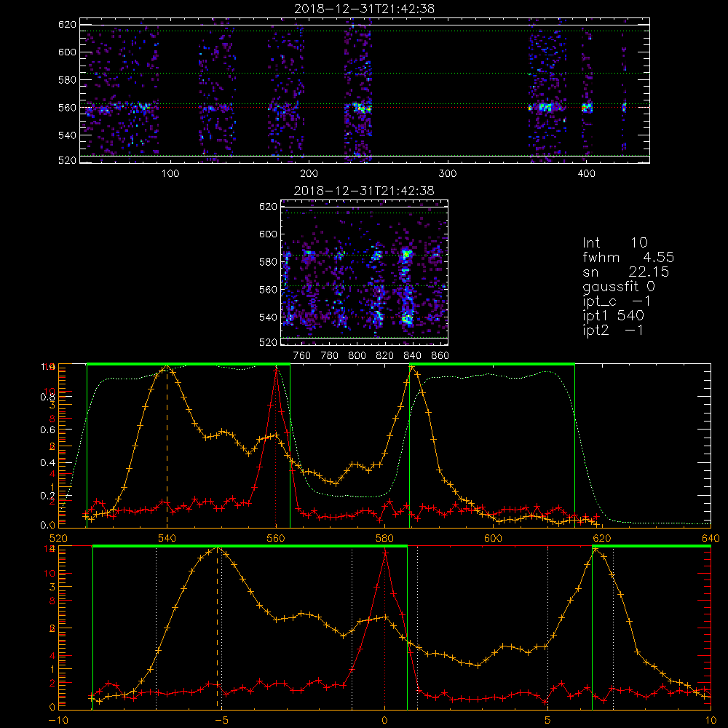728x728 pixels.
Task: Click the bright burst near 400 in top spectrogram
Action: 587,108
